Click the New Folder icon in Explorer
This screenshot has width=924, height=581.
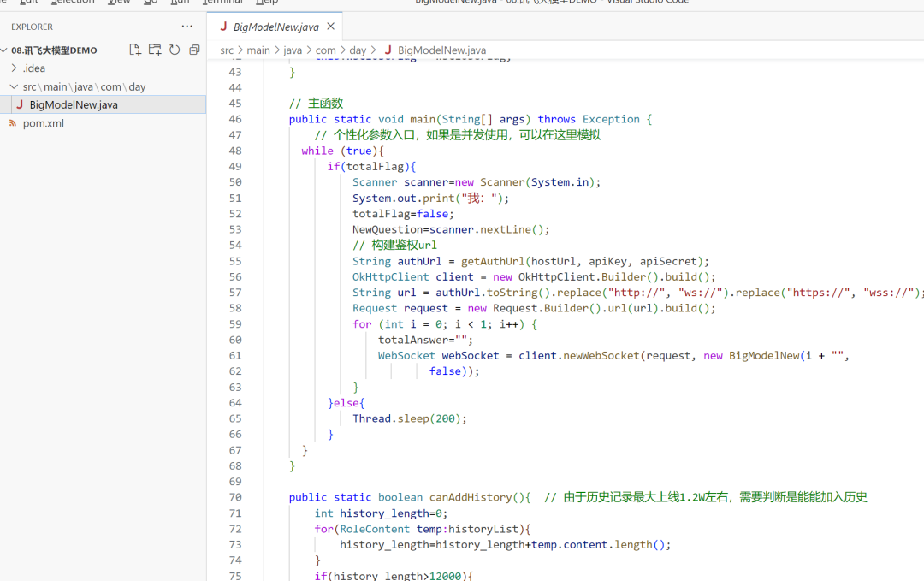pos(155,50)
